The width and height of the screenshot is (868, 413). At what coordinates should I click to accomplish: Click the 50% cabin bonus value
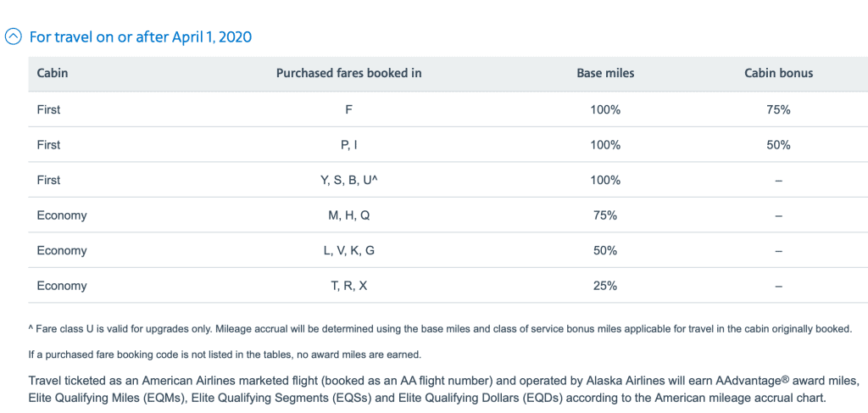tap(778, 145)
